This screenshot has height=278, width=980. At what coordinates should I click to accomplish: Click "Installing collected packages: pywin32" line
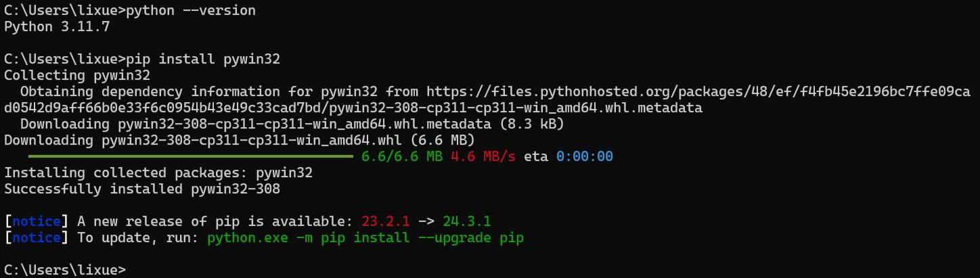pos(158,173)
